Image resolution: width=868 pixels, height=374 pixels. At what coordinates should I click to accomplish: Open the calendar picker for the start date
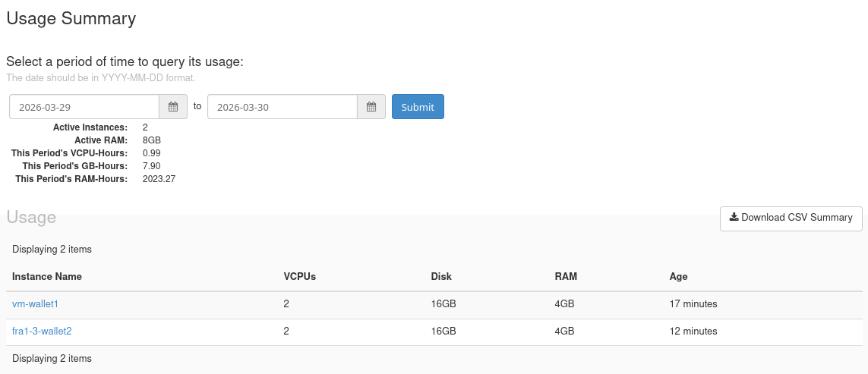tap(173, 107)
